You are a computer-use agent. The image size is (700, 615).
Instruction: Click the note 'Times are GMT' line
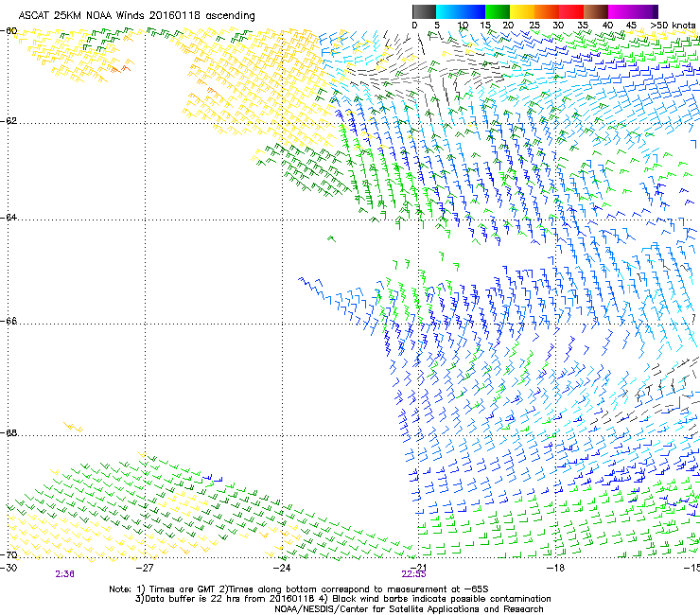(x=299, y=589)
